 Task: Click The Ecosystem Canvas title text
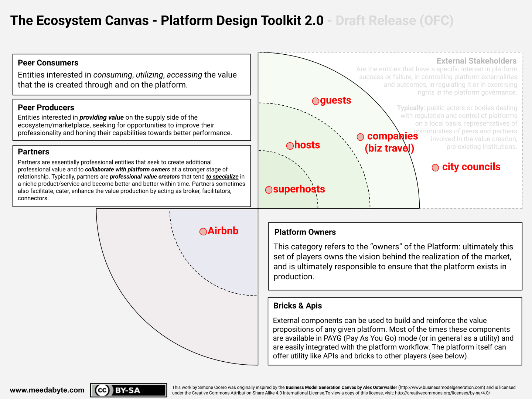coord(79,21)
